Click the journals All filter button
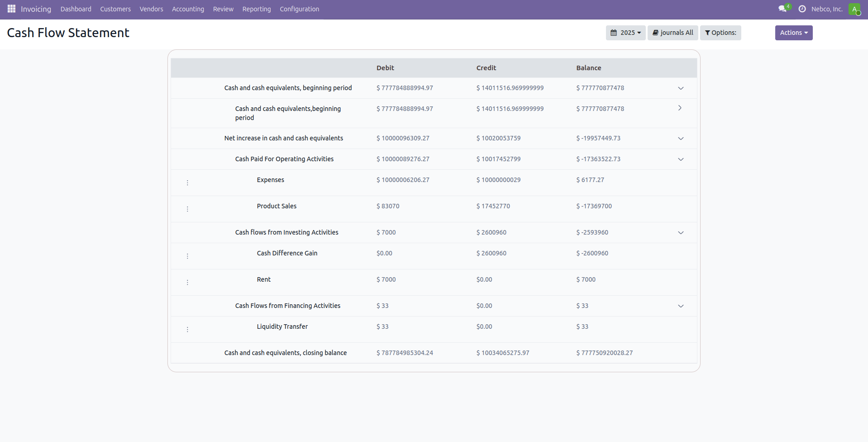Image resolution: width=868 pixels, height=442 pixels. (x=672, y=33)
